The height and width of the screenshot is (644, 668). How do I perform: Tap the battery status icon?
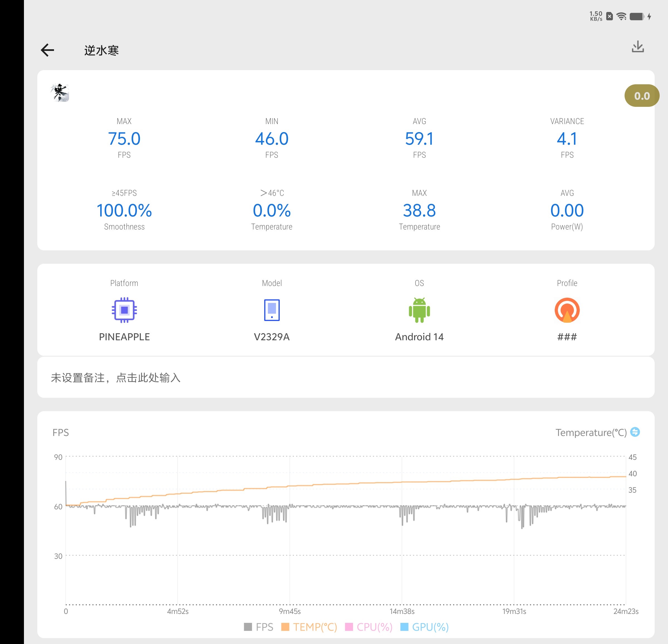pyautogui.click(x=637, y=16)
